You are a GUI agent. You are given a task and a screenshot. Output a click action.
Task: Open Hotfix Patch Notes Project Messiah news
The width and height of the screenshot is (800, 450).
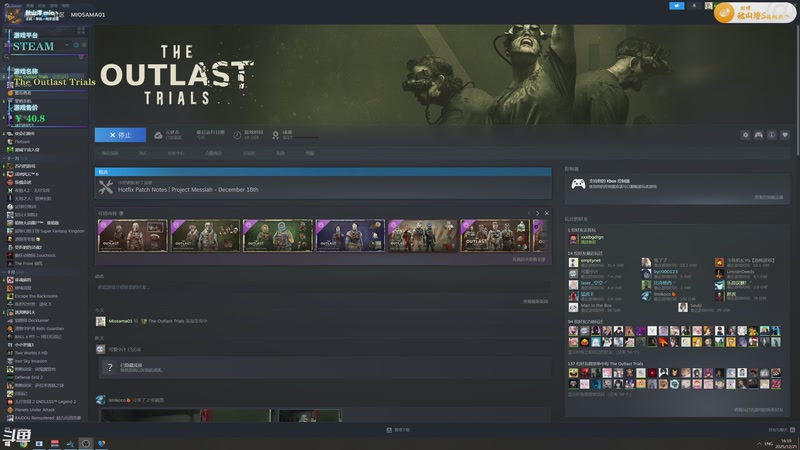click(x=188, y=189)
